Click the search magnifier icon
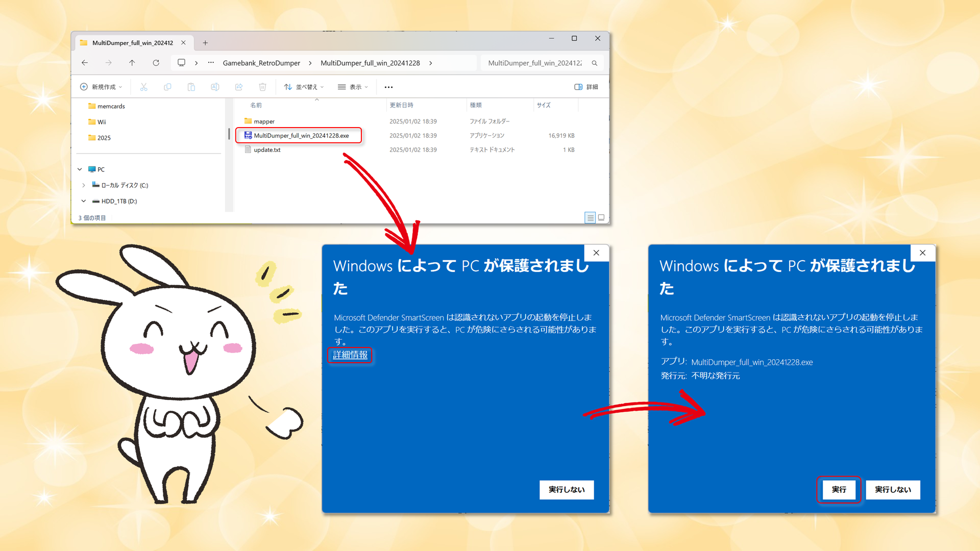The image size is (980, 551). point(595,63)
